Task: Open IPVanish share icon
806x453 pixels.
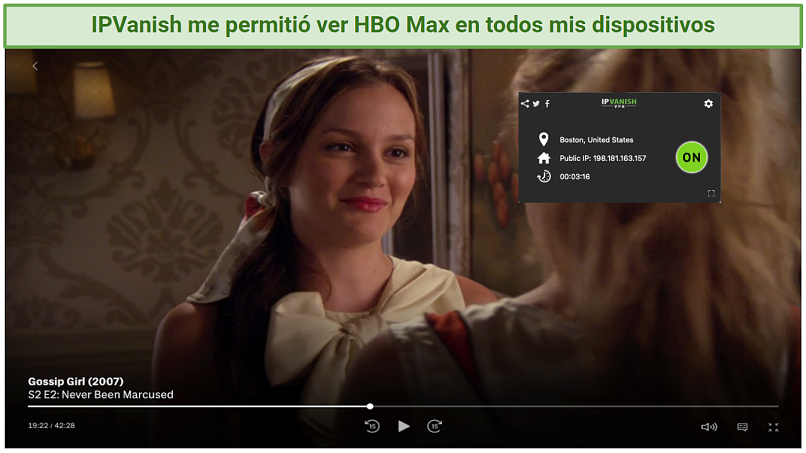Action: (525, 103)
